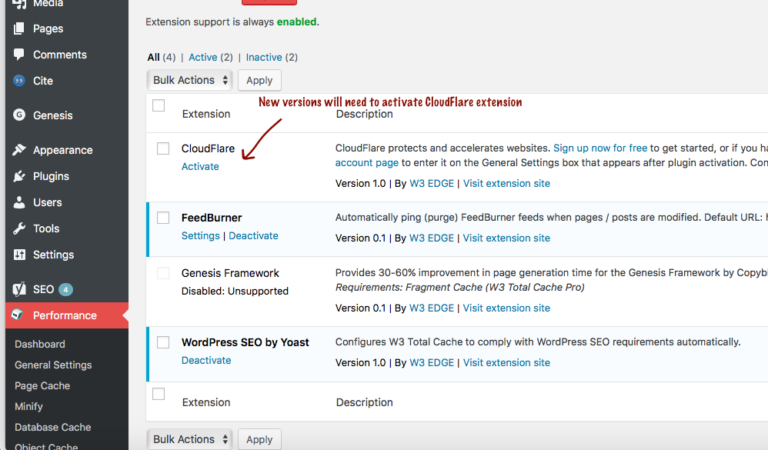Open General Settings submenu
This screenshot has width=768, height=450.
[x=53, y=365]
